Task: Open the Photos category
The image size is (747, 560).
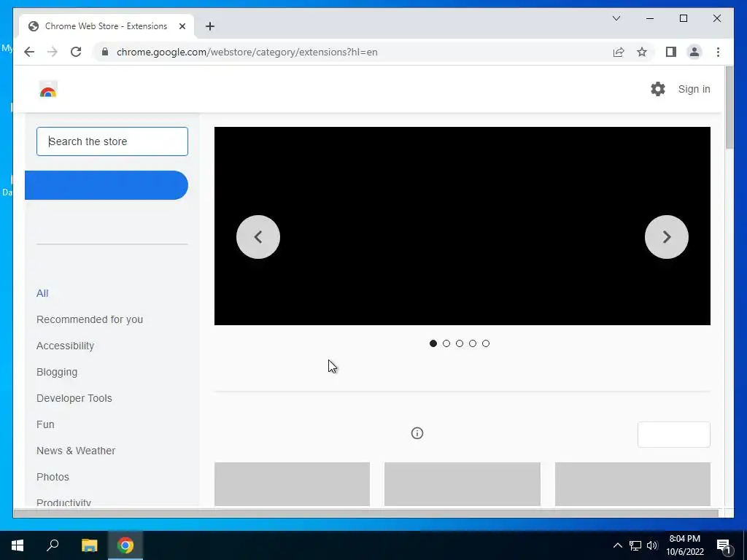Action: 53,477
